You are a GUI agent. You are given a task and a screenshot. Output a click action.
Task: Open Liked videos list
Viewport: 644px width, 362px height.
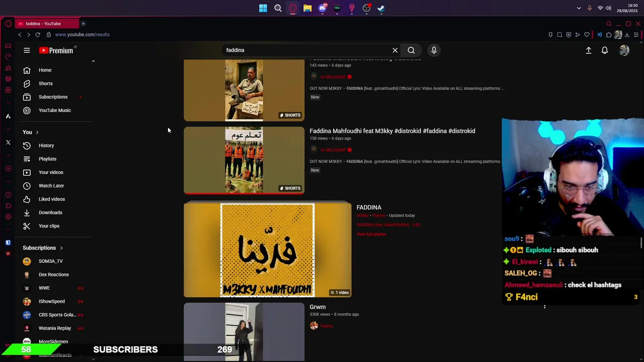55,199
